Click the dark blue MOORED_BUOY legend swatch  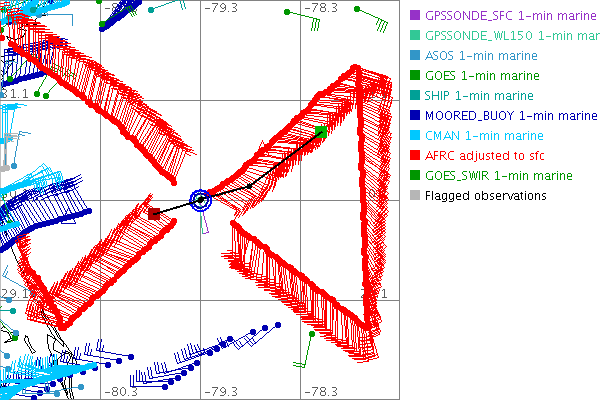coord(416,116)
